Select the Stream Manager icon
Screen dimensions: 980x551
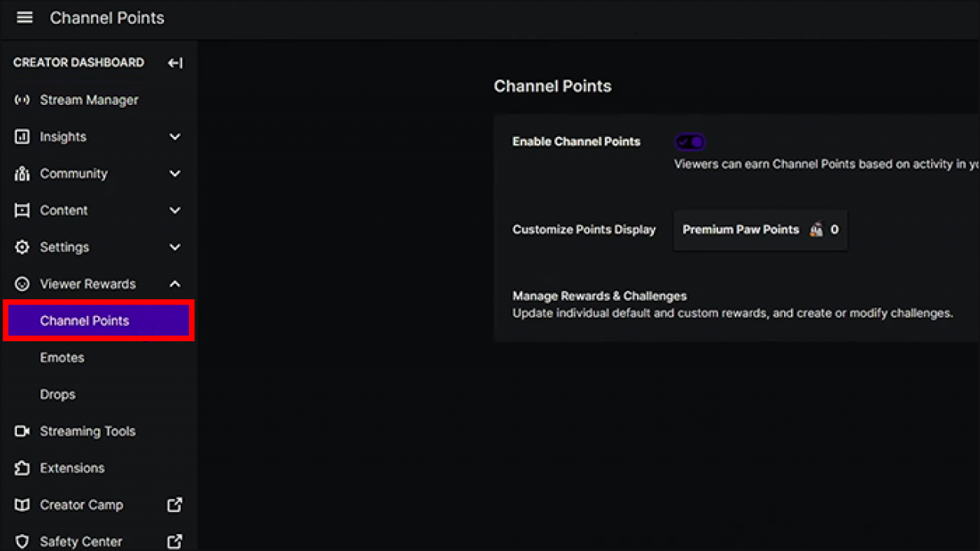click(21, 99)
